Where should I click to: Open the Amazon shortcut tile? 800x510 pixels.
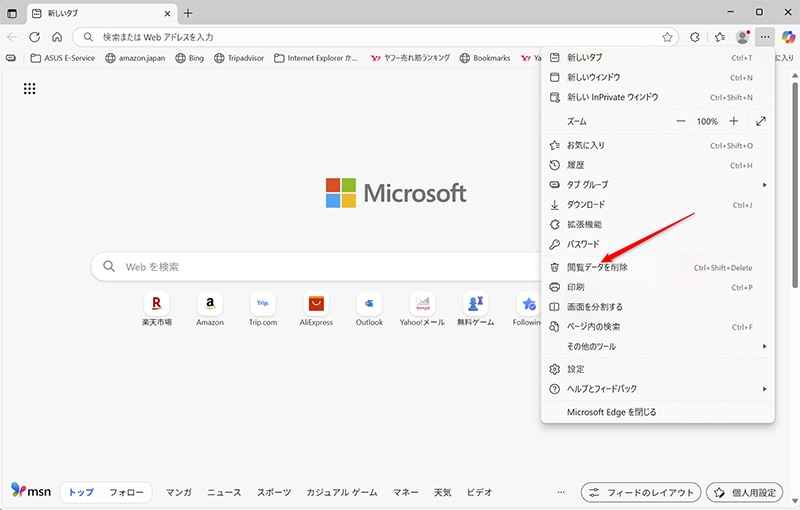click(x=210, y=309)
